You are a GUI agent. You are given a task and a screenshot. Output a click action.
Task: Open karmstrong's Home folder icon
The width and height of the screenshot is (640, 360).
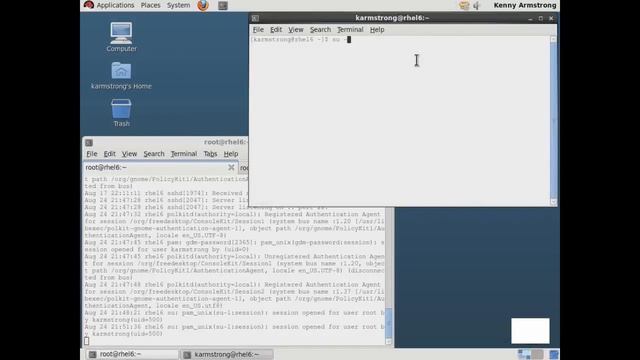point(121,76)
